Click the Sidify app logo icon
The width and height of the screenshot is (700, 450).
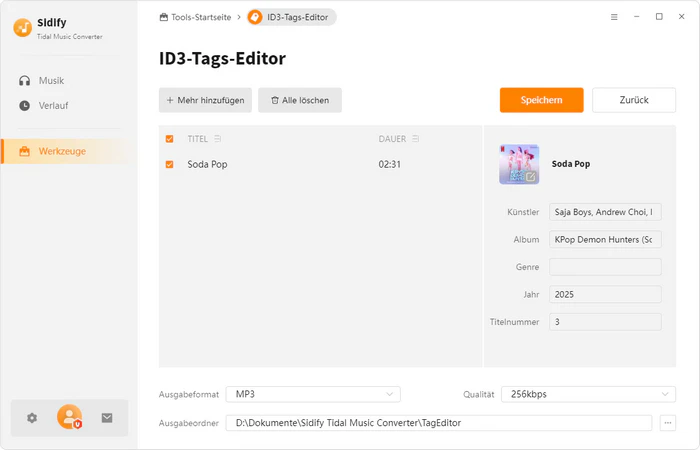point(22,28)
